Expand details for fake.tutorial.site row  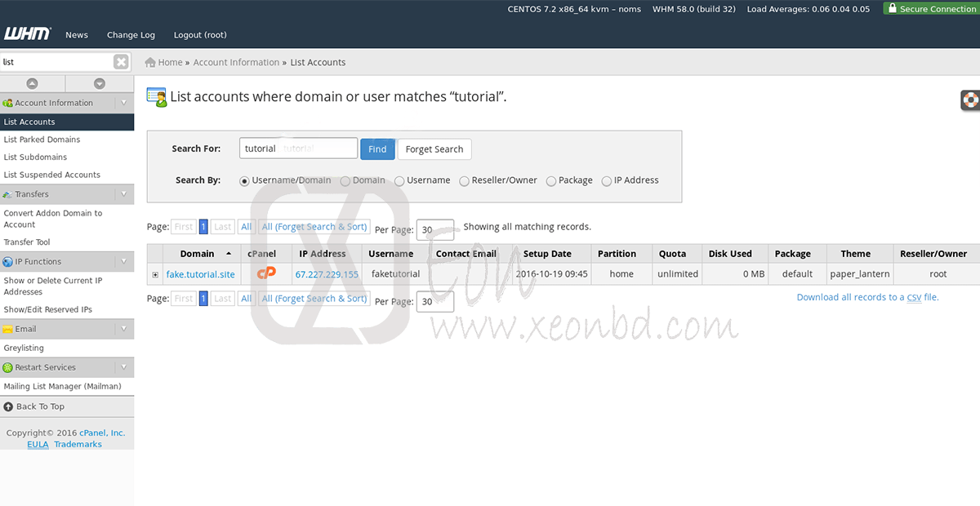click(x=155, y=273)
